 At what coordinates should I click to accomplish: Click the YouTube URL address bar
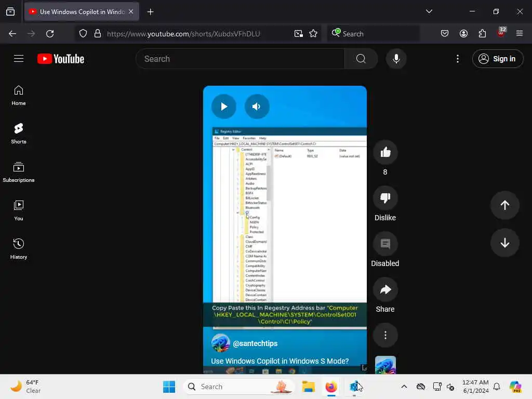coord(183,34)
